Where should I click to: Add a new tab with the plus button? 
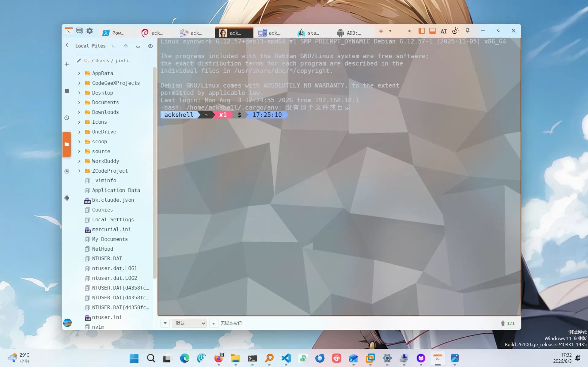click(381, 31)
